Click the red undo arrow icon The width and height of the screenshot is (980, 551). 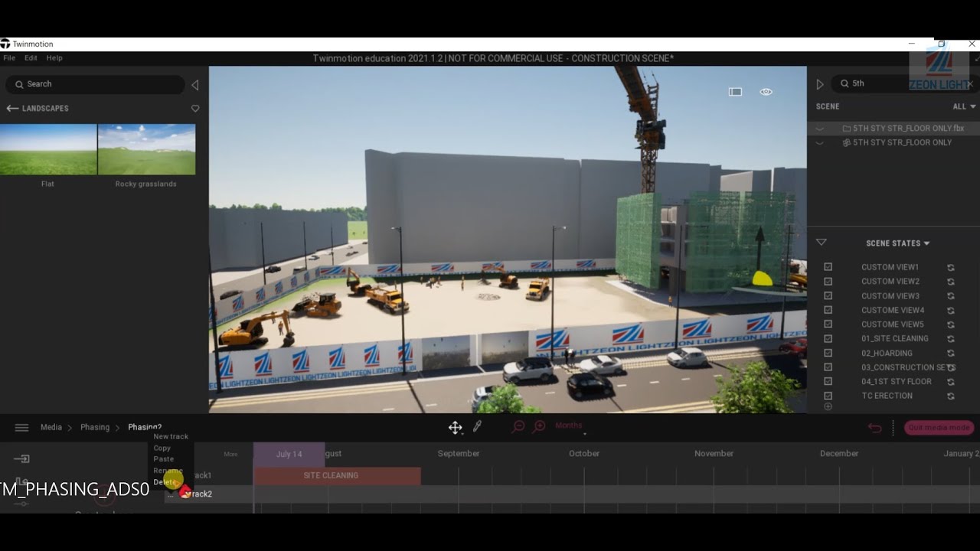[x=874, y=428]
